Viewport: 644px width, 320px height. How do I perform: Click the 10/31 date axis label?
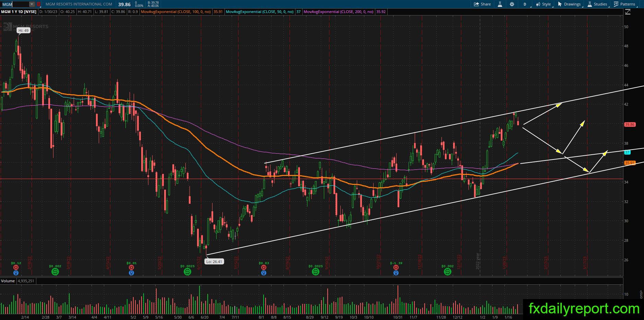[398, 317]
